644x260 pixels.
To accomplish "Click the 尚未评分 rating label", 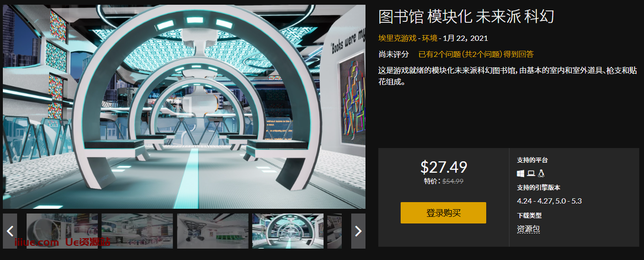I will 394,54.
